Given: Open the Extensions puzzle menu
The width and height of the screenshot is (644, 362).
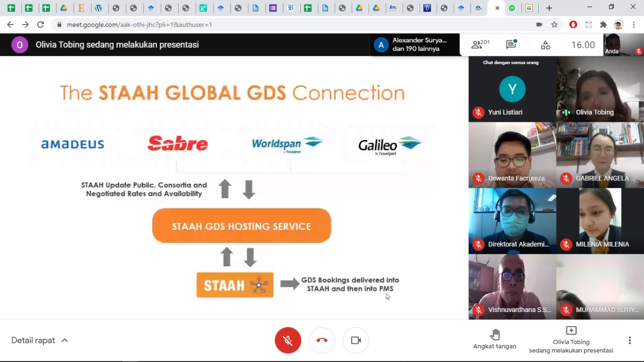Looking at the screenshot, I should [603, 24].
